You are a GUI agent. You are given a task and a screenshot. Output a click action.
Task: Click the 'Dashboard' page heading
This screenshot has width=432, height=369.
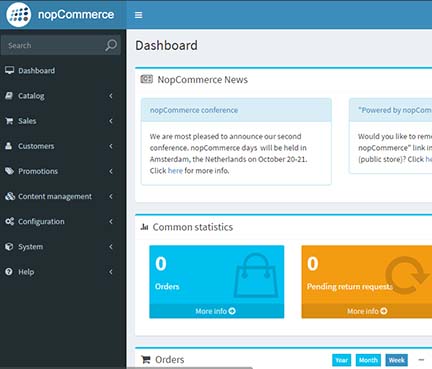[166, 45]
